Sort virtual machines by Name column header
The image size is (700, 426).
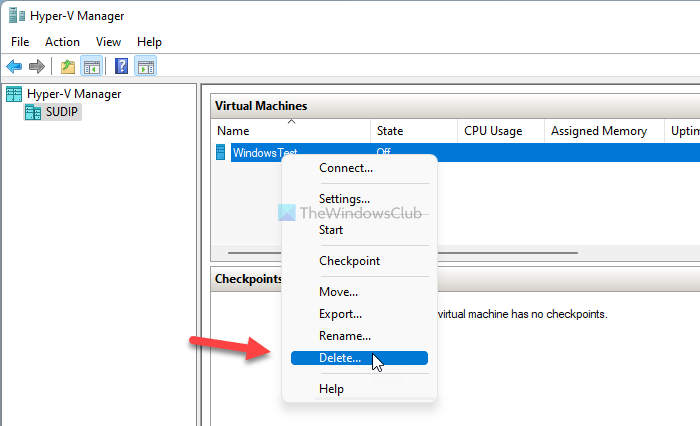[x=291, y=131]
